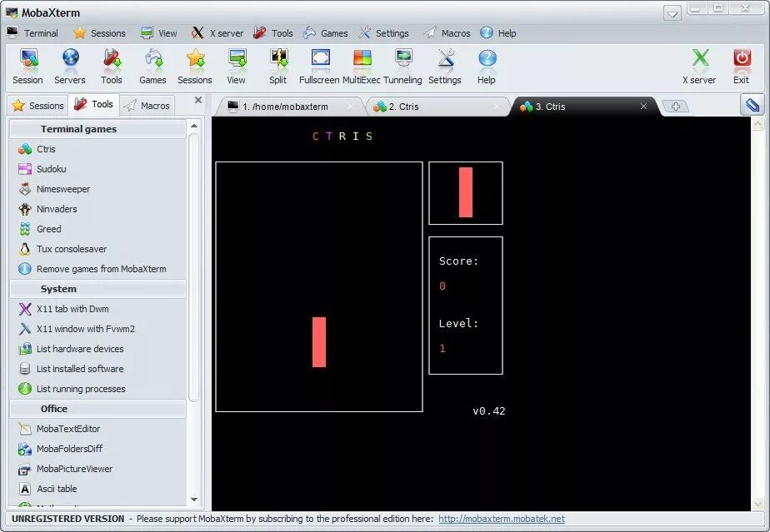
Task: Open the Macros menu
Action: pyautogui.click(x=447, y=33)
